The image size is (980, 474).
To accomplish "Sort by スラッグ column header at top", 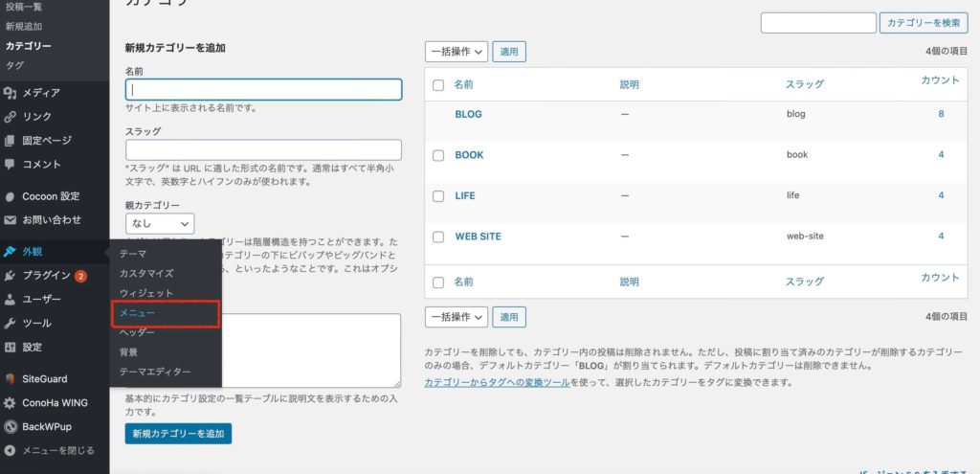I will [x=804, y=84].
